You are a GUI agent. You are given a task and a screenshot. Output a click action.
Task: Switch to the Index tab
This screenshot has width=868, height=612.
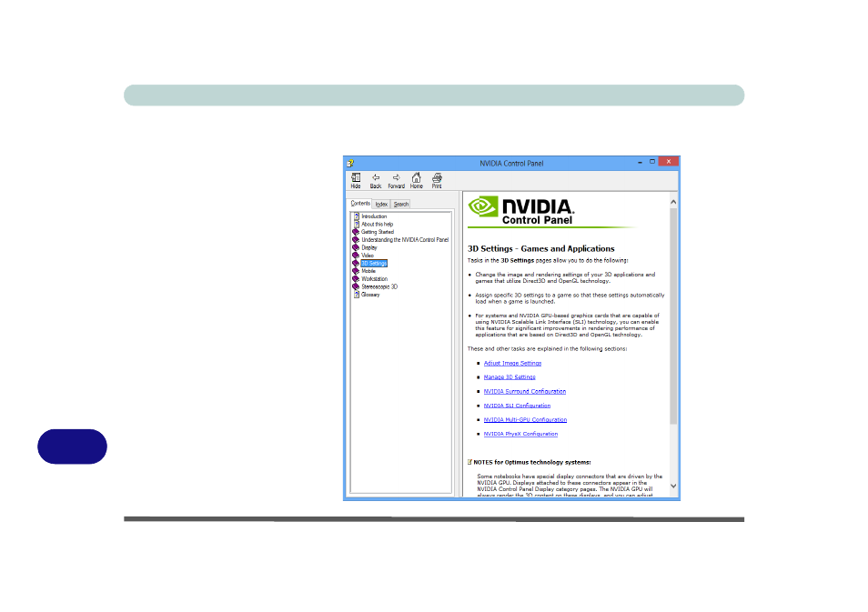coord(381,205)
